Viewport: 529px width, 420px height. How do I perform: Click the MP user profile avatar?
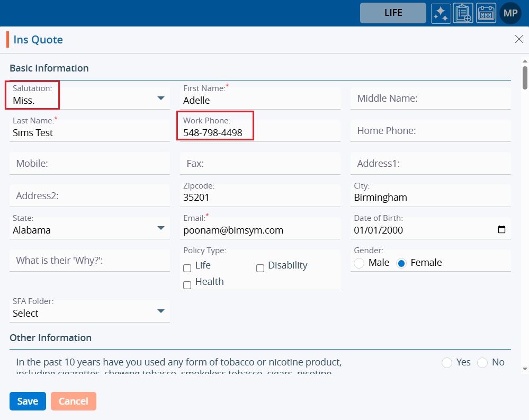coord(510,13)
